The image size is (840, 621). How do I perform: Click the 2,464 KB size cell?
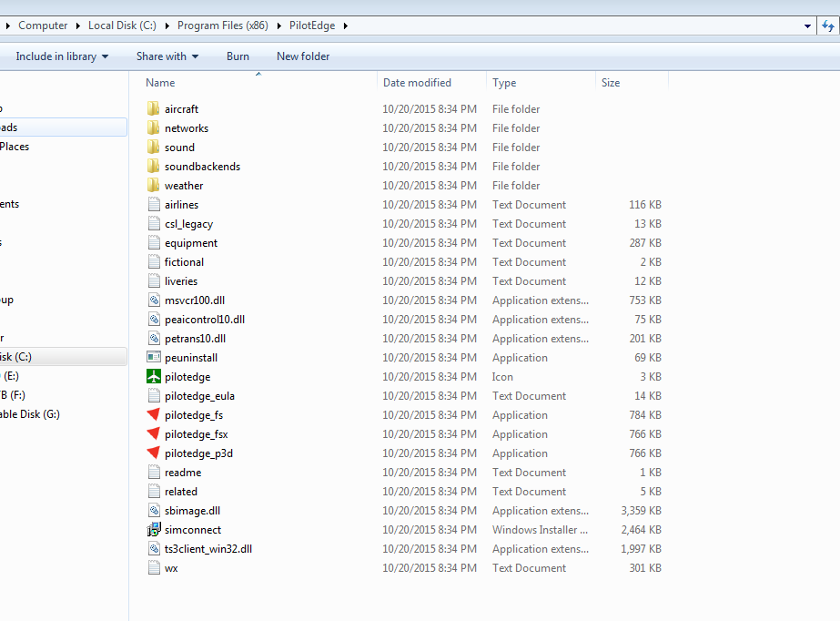click(x=641, y=530)
